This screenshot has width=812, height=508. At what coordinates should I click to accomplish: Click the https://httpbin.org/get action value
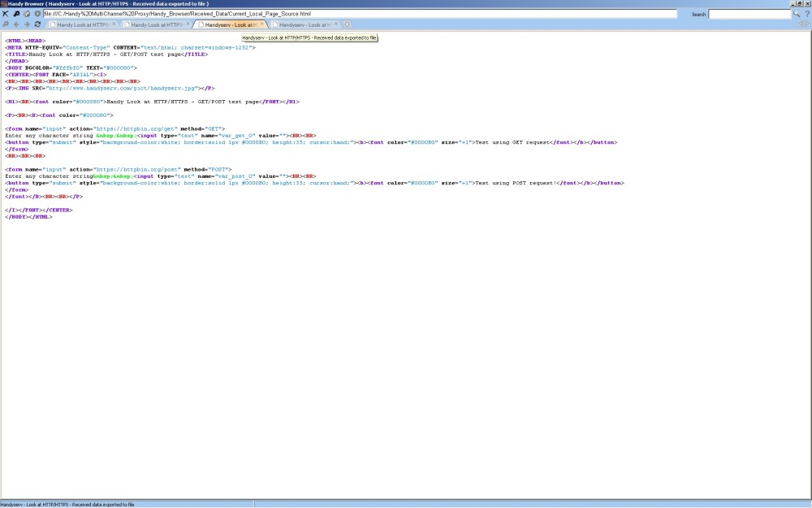pyautogui.click(x=135, y=129)
